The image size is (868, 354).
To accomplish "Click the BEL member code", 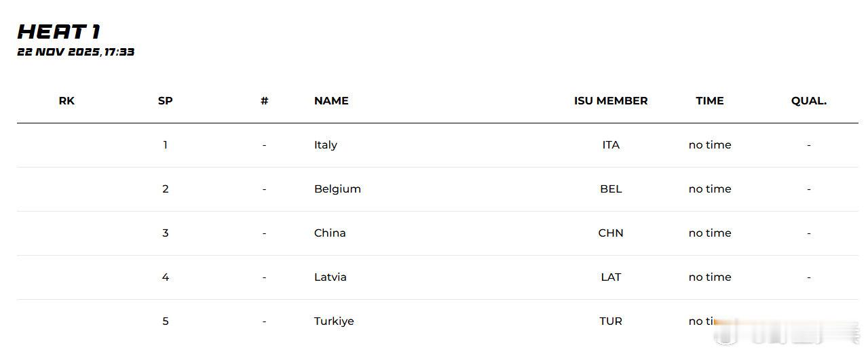I will coord(611,189).
